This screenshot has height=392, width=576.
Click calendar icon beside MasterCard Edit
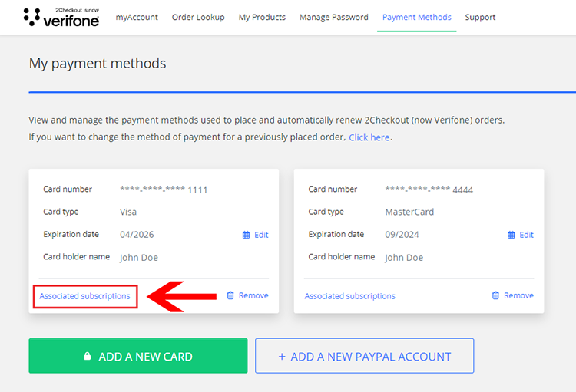pyautogui.click(x=511, y=235)
